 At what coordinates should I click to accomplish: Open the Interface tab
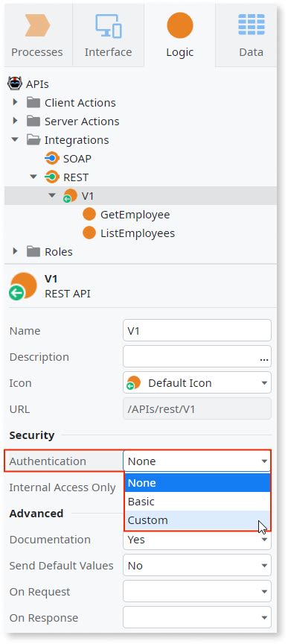click(x=109, y=35)
